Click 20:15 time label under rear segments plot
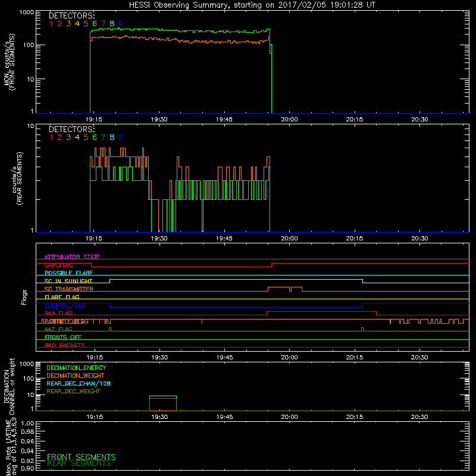 click(x=354, y=239)
